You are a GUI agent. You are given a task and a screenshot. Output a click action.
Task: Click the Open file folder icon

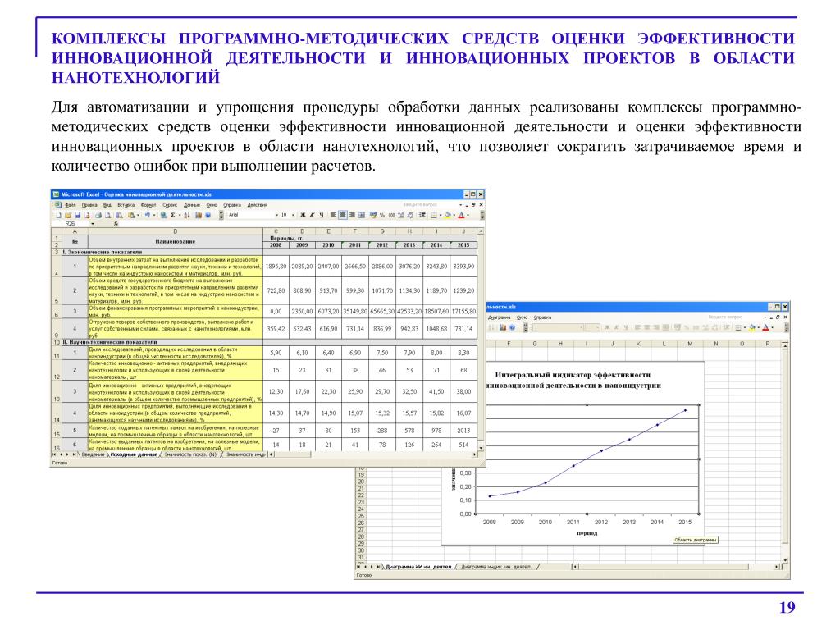pyautogui.click(x=68, y=215)
